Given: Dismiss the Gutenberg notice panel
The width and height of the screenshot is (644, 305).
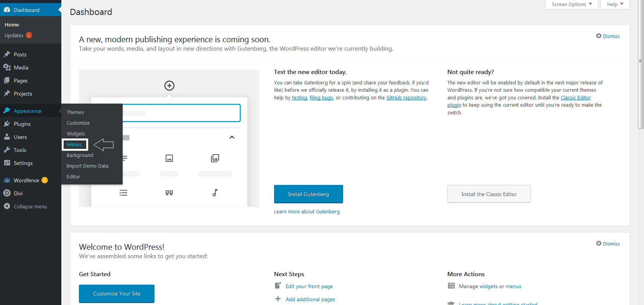Looking at the screenshot, I should pos(608,36).
